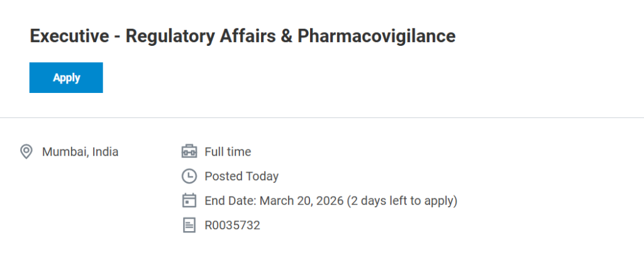
Task: Click the End Date label
Action: [230, 201]
